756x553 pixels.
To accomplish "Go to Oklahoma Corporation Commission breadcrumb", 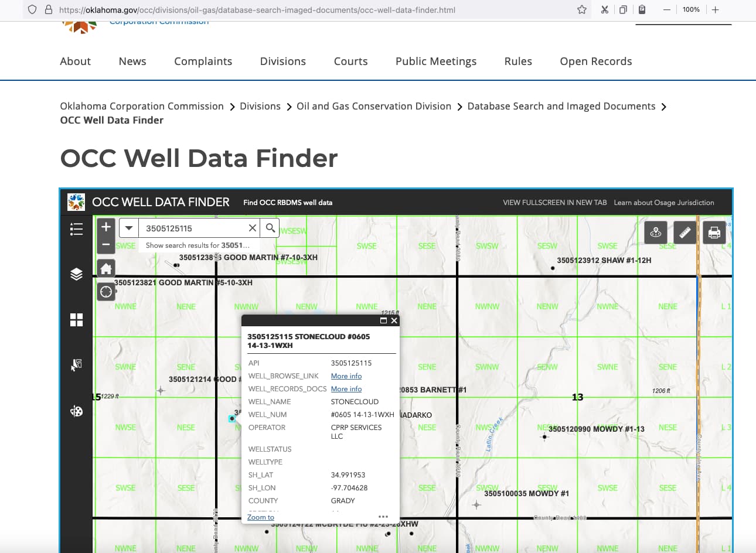I will tap(142, 106).
